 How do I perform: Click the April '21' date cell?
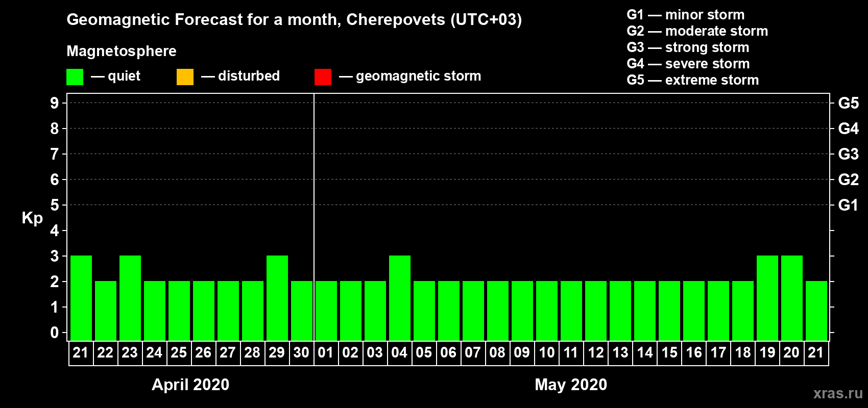tap(81, 353)
